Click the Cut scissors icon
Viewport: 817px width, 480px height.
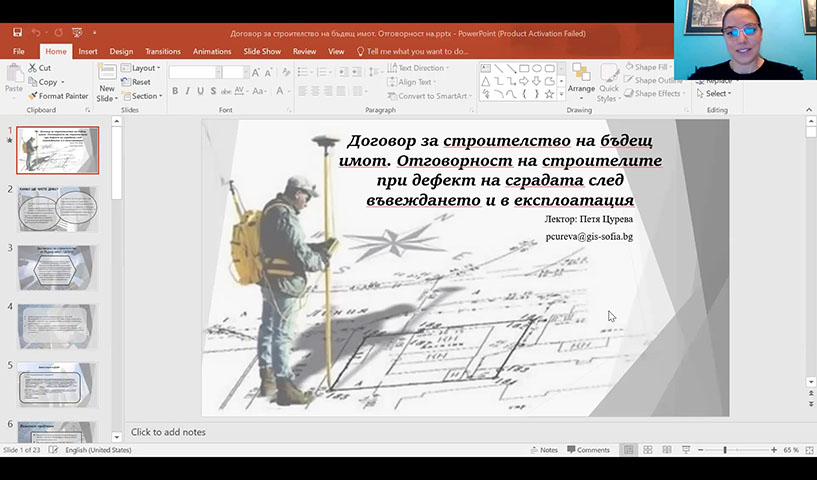32,68
